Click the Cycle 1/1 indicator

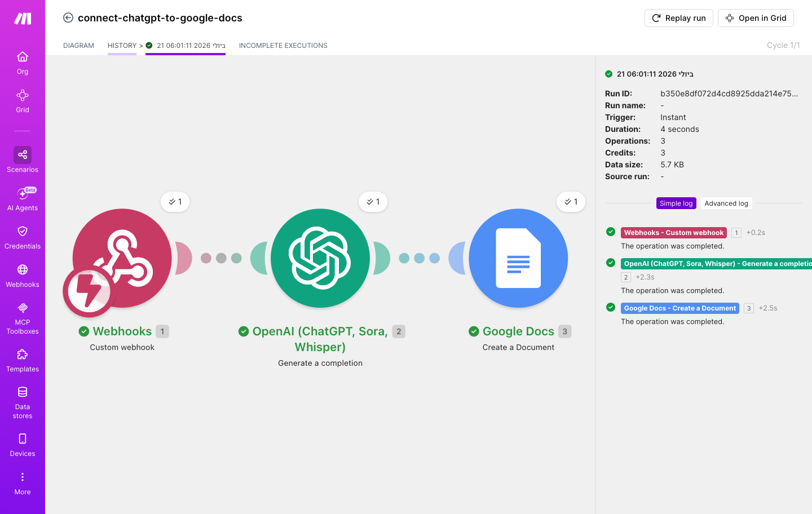click(x=783, y=45)
